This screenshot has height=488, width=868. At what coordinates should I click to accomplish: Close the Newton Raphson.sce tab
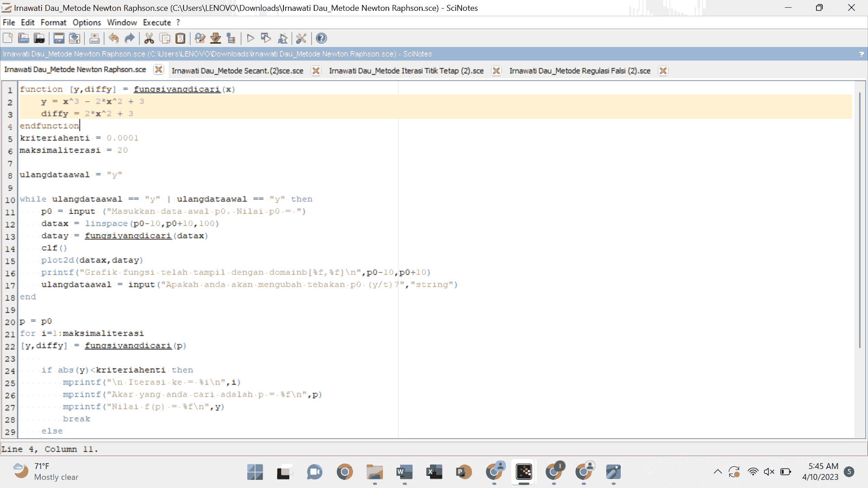[x=158, y=70]
